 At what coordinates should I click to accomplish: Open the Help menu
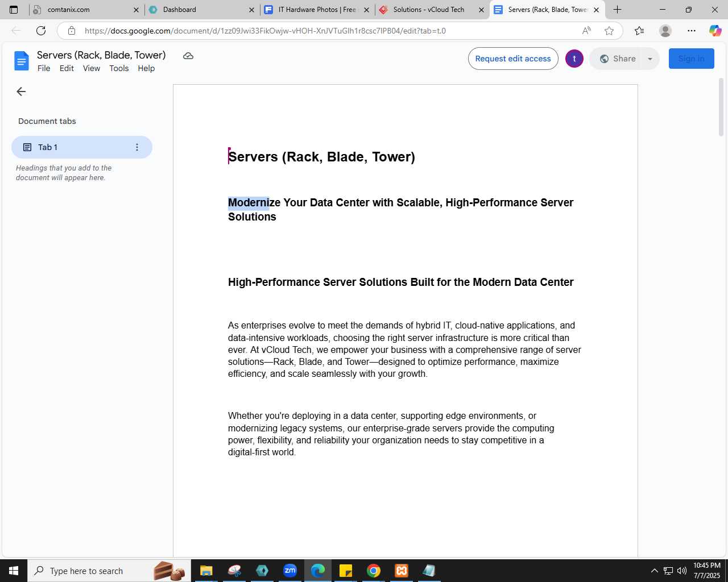pyautogui.click(x=146, y=68)
